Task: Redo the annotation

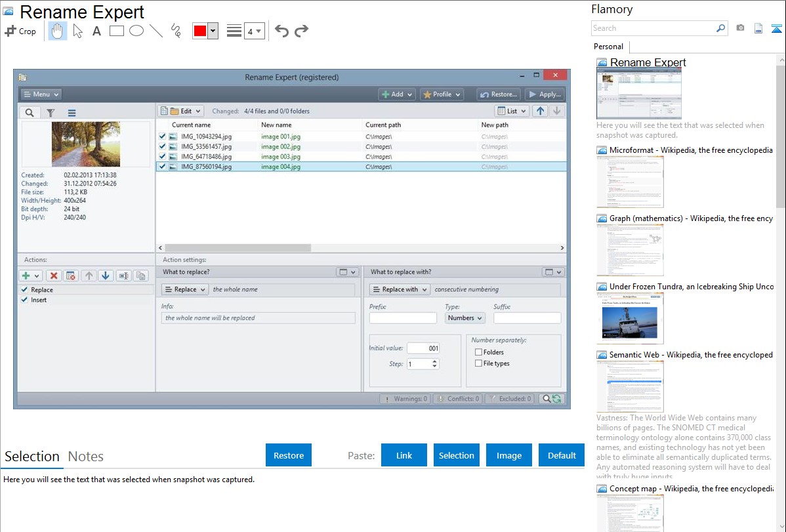Action: coord(301,31)
